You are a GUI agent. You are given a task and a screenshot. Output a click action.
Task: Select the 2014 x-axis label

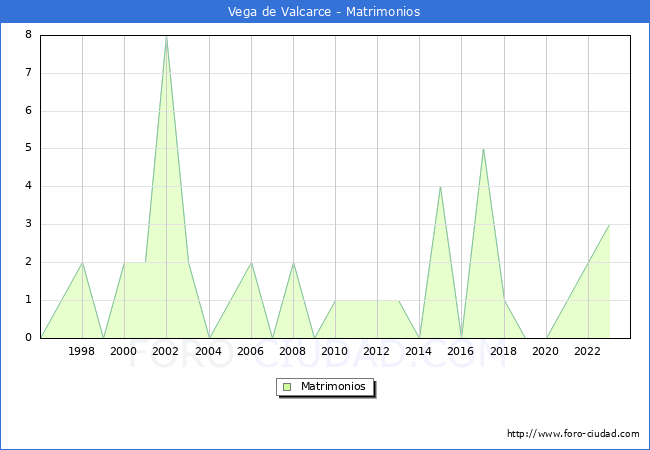pyautogui.click(x=419, y=351)
